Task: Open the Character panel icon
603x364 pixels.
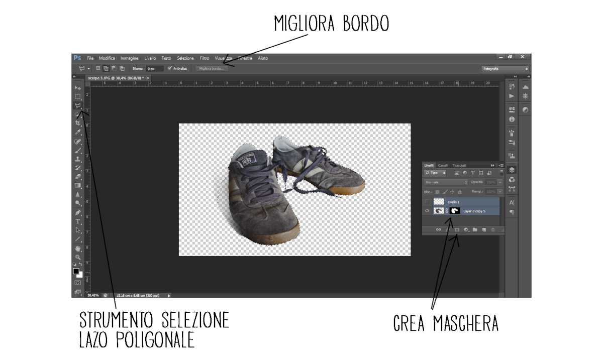Action: pos(512,202)
